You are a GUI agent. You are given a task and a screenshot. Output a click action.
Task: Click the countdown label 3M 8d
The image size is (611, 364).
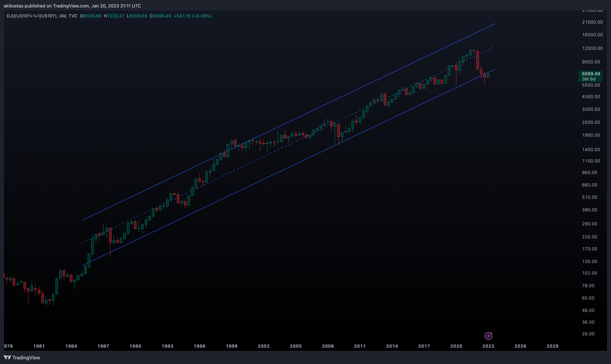click(x=588, y=79)
